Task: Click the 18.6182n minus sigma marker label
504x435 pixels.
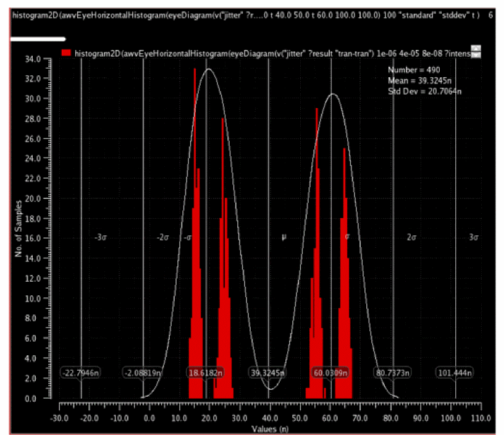Action: click(x=206, y=373)
